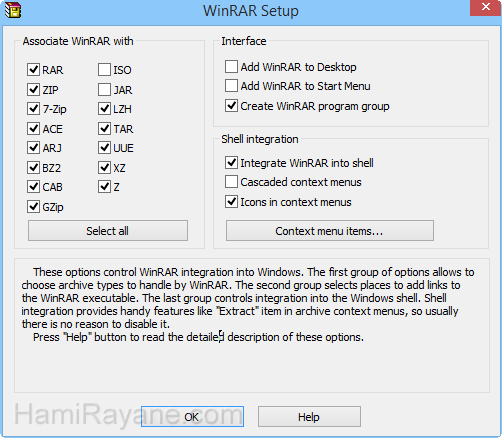Toggle the TAR checkbox
Image resolution: width=502 pixels, height=438 pixels.
tap(104, 128)
